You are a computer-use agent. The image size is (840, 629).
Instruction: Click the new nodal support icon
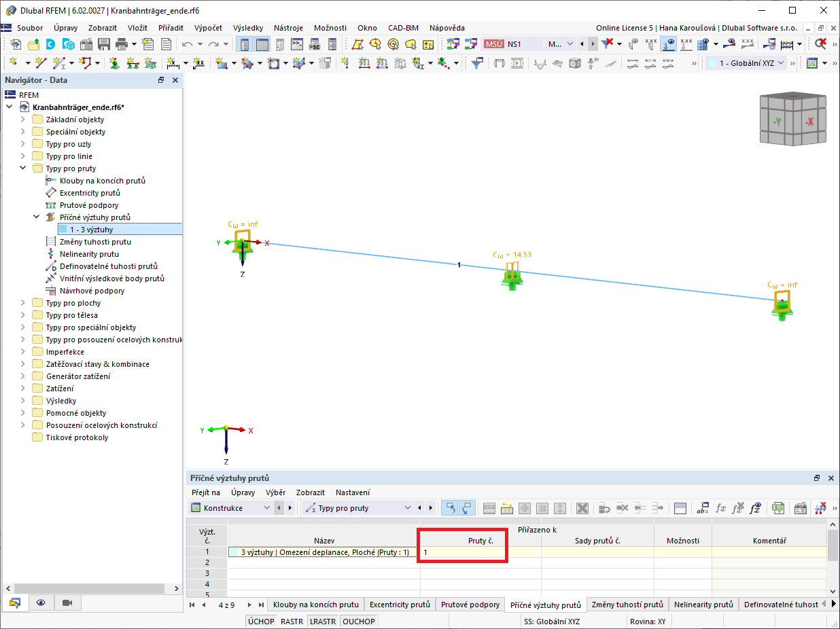(x=114, y=63)
